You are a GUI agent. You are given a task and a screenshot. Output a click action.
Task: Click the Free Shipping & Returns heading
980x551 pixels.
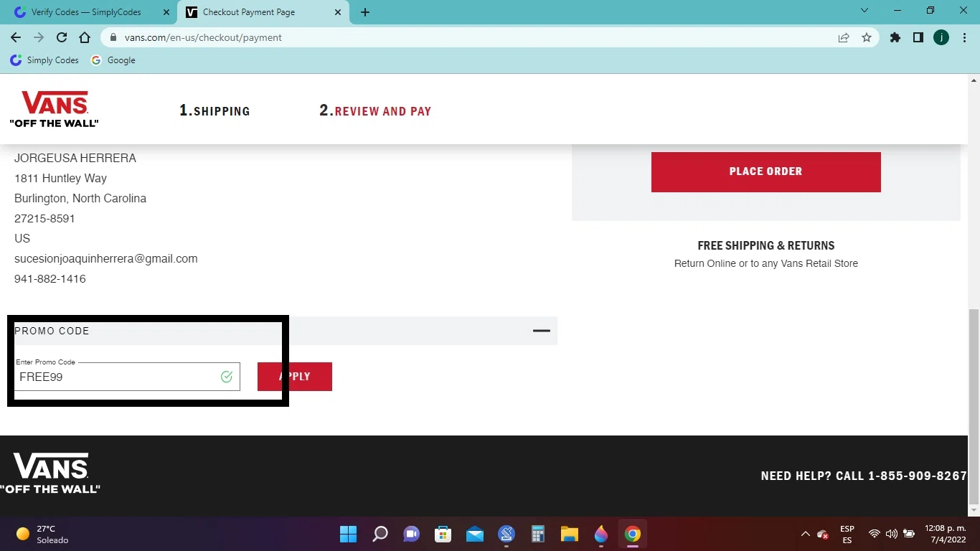coord(766,245)
